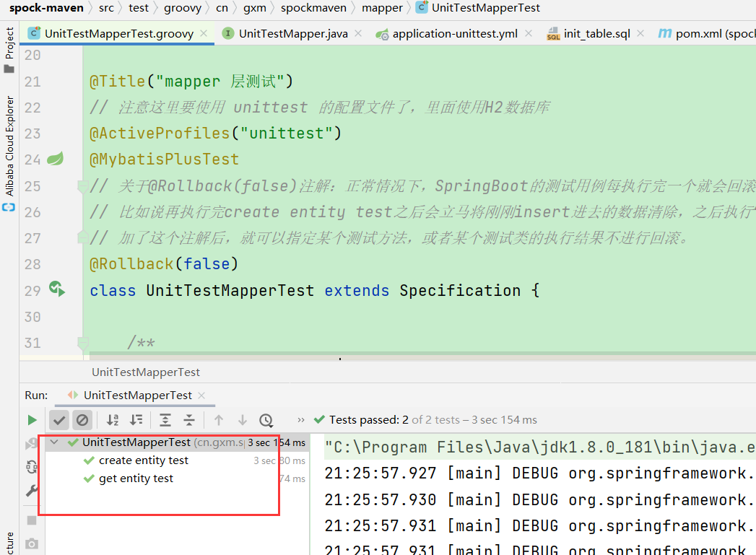This screenshot has height=555, width=756.
Task: Close the UnitTestMapper.java tab
Action: 358,33
